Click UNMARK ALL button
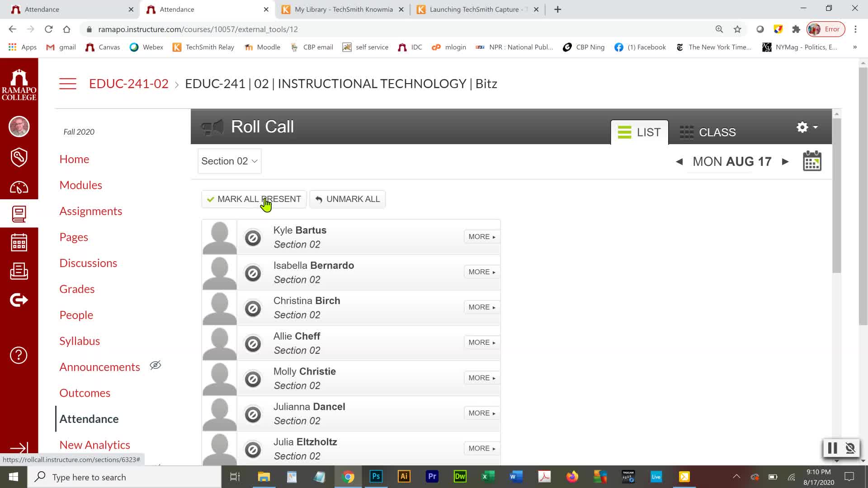The image size is (868, 488). (347, 199)
